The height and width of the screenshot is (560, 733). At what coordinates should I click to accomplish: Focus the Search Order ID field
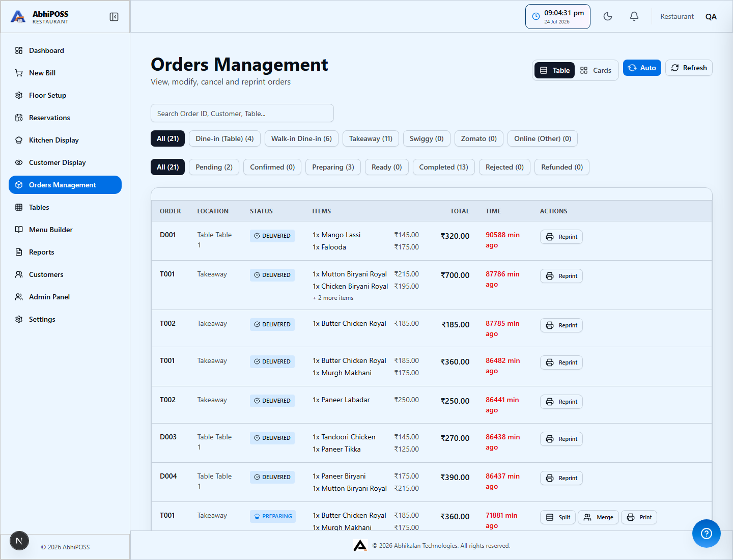pyautogui.click(x=242, y=113)
